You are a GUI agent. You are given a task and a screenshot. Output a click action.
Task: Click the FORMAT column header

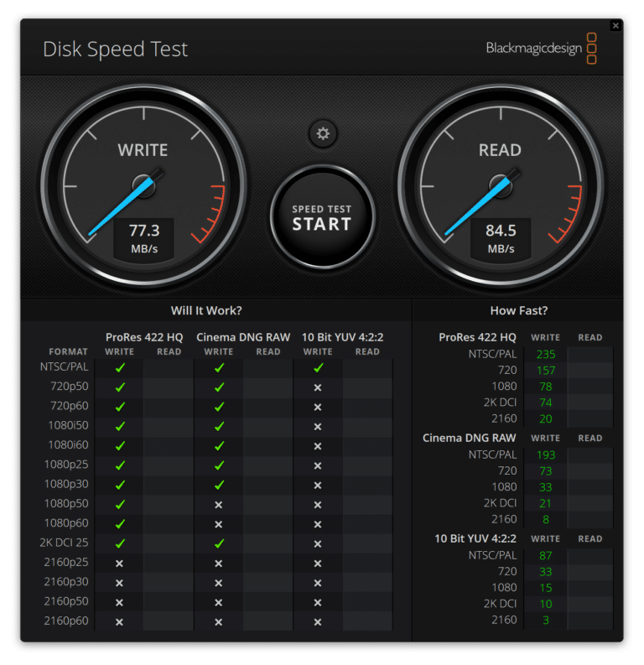[68, 351]
